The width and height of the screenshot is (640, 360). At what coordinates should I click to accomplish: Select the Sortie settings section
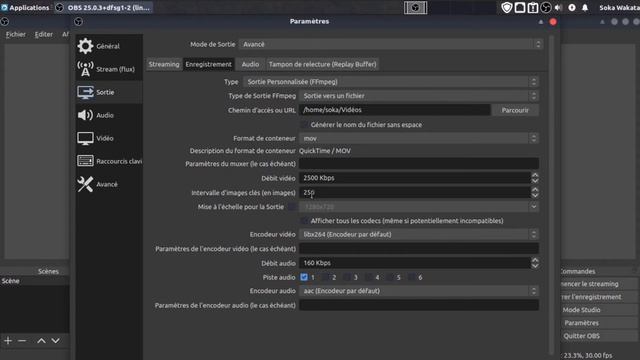point(109,92)
